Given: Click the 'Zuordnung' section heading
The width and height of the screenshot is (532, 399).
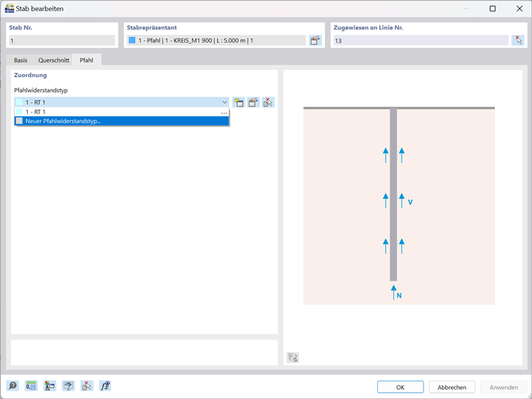Looking at the screenshot, I should coord(30,75).
